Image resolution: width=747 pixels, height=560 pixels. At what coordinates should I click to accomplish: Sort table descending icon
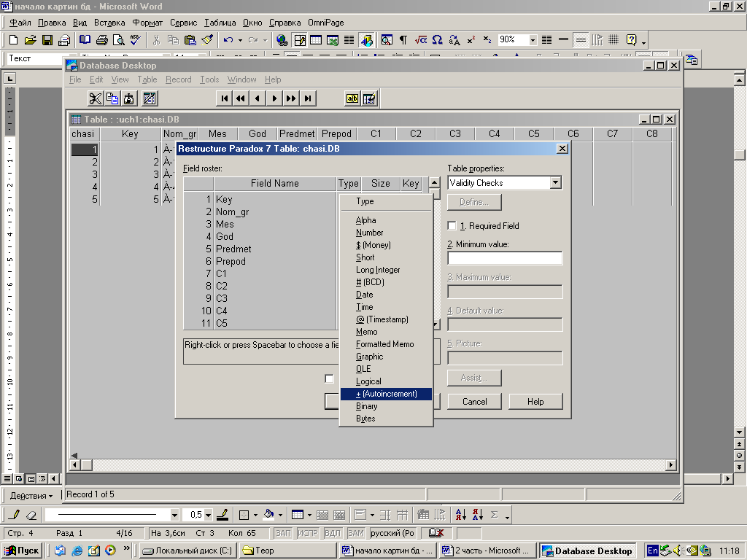(478, 515)
